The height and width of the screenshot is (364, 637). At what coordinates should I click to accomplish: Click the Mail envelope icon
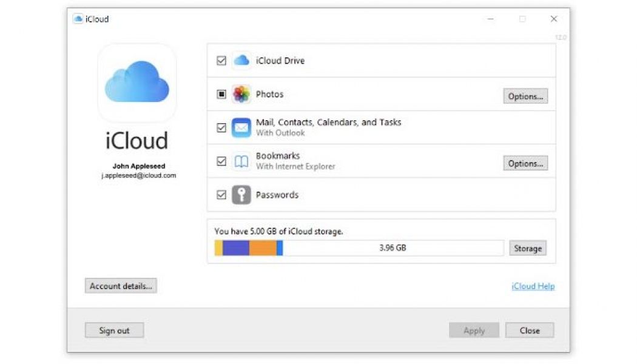241,127
